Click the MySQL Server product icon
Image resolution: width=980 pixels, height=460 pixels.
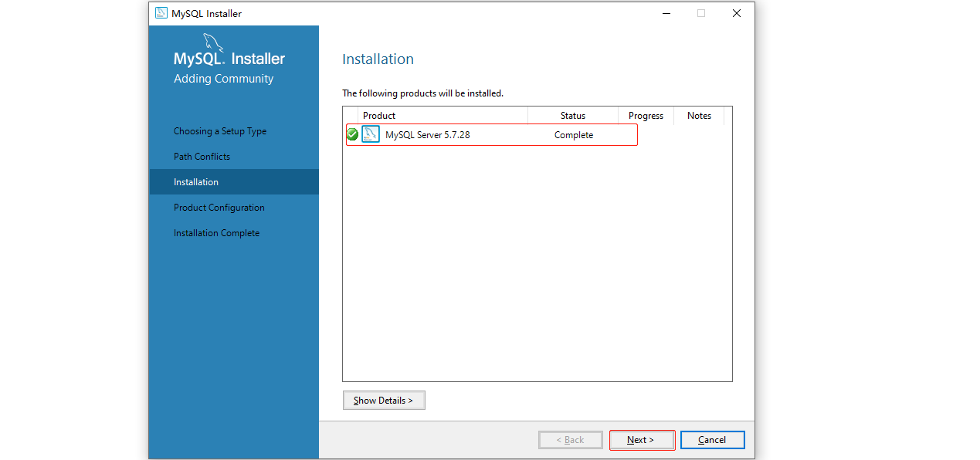tap(371, 134)
